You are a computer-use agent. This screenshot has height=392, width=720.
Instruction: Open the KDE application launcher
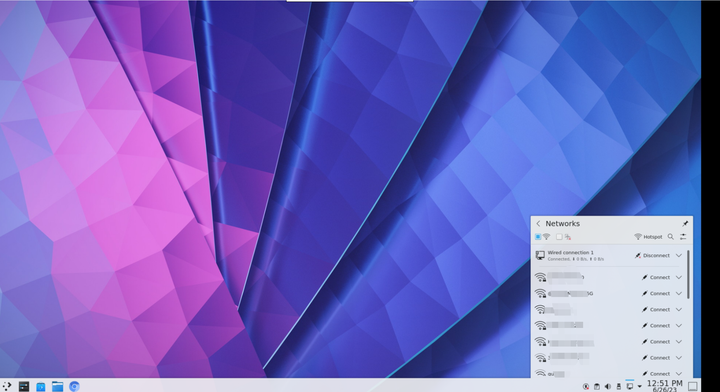click(6, 386)
